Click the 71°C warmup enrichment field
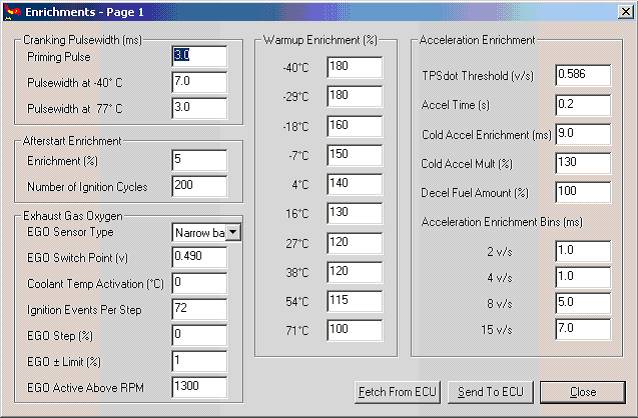The height and width of the screenshot is (418, 638). pos(353,329)
